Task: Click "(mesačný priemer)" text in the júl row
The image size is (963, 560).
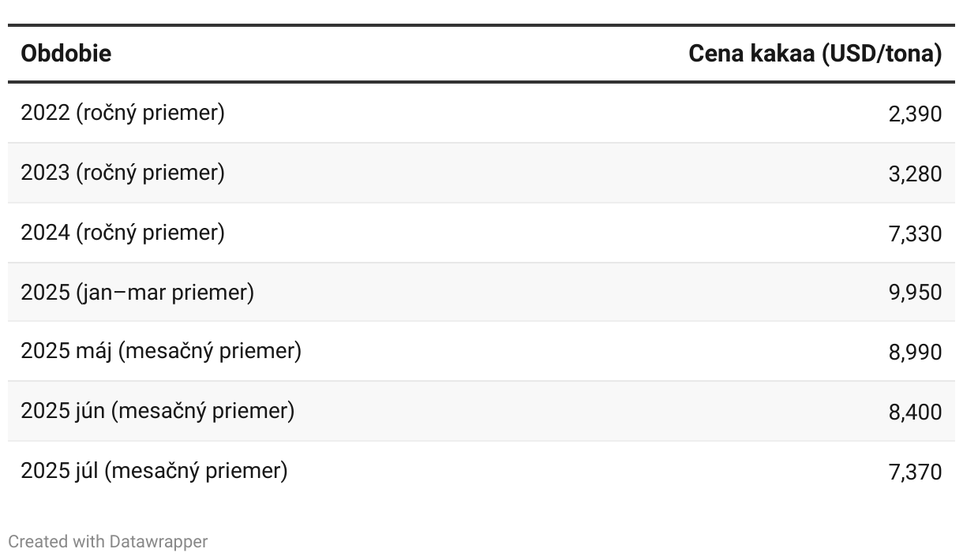Action: click(x=196, y=471)
